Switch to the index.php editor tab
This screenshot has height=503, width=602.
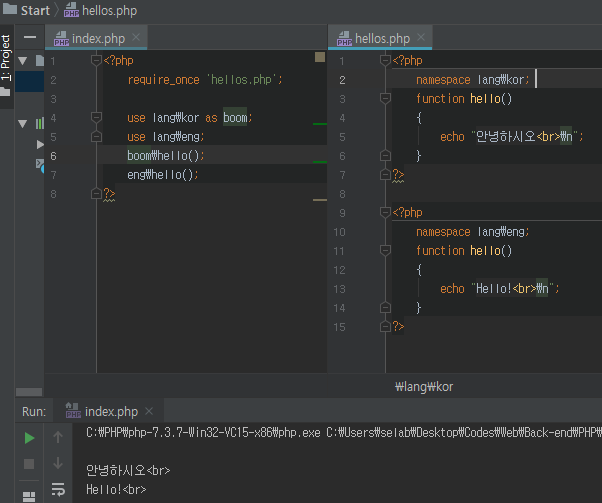tap(97, 38)
